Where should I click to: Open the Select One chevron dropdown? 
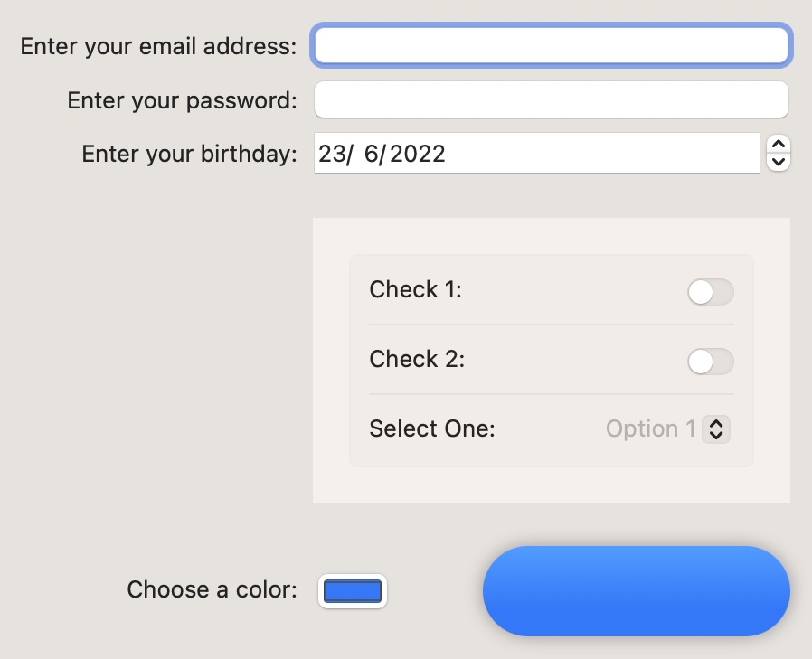(x=716, y=428)
